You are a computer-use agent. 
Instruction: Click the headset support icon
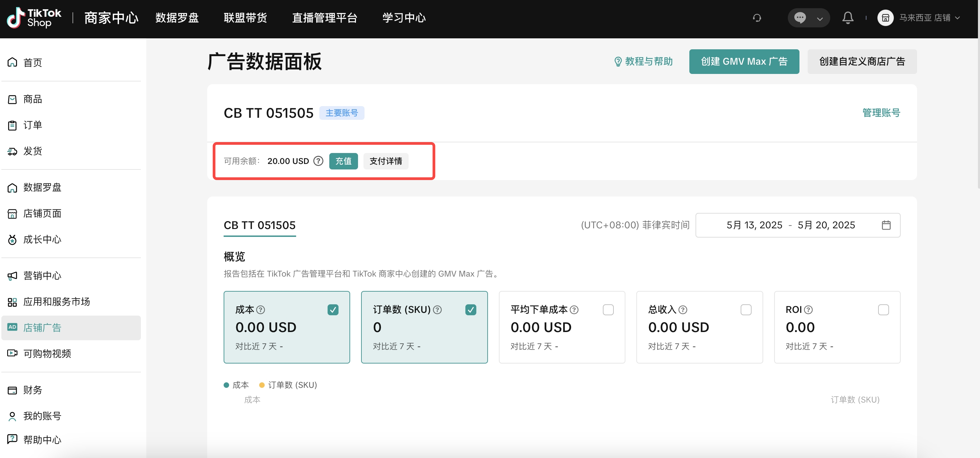[x=757, y=17]
